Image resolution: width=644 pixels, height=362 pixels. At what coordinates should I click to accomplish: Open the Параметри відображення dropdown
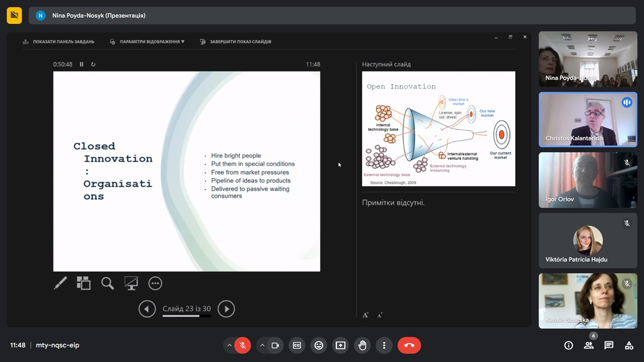coord(148,41)
